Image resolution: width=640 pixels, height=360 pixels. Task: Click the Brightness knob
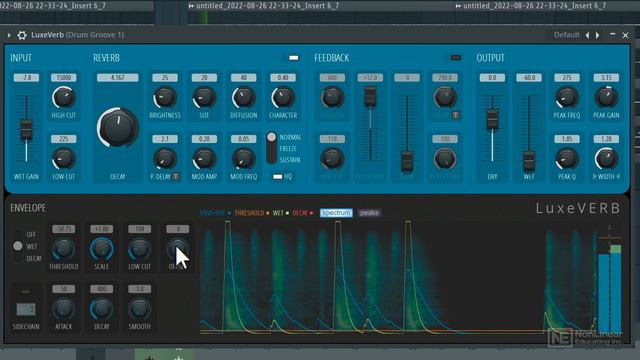pyautogui.click(x=165, y=98)
